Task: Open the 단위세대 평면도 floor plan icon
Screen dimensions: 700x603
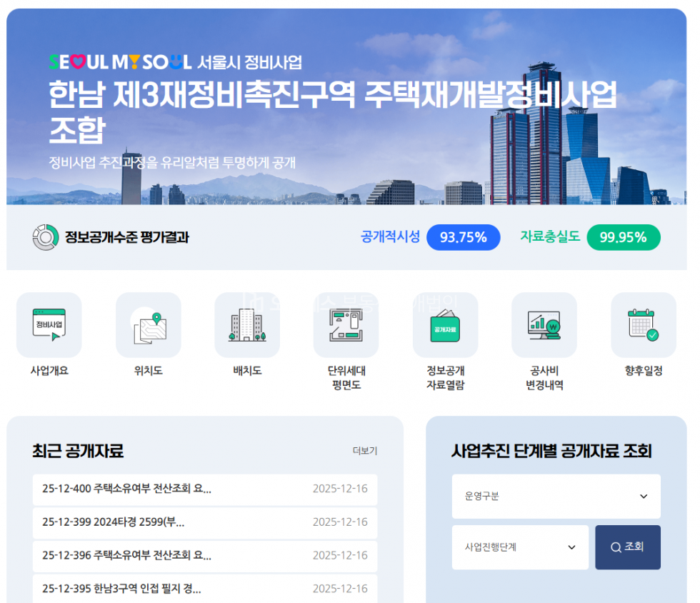Action: [x=346, y=325]
